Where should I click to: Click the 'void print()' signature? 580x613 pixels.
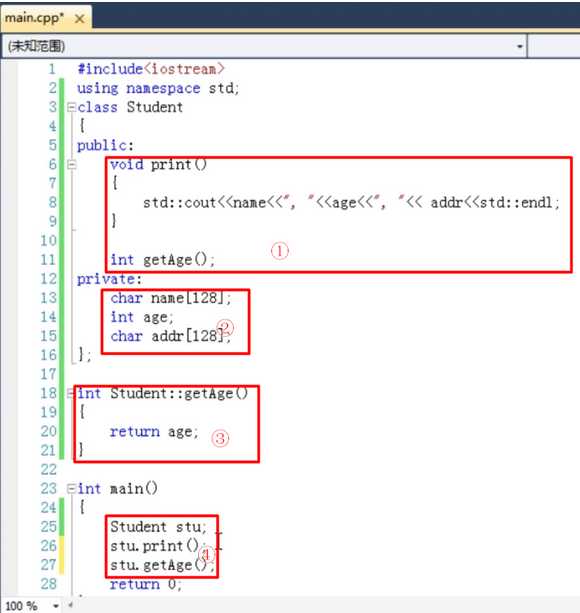158,165
